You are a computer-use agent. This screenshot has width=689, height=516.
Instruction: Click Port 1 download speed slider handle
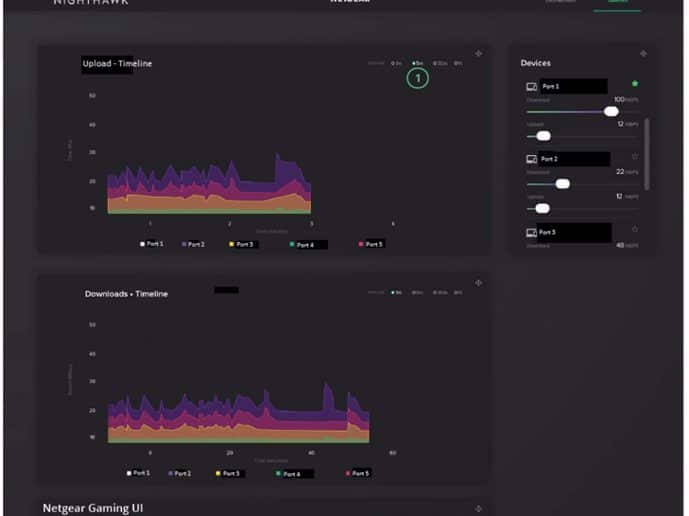[611, 112]
